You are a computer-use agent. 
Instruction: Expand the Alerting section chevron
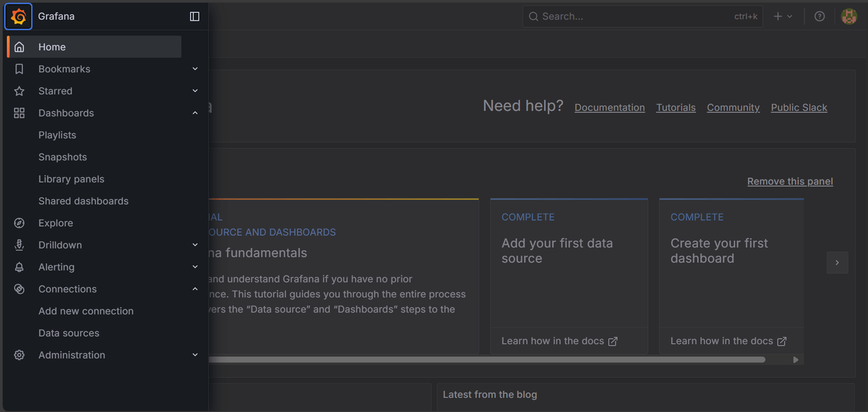pyautogui.click(x=195, y=267)
